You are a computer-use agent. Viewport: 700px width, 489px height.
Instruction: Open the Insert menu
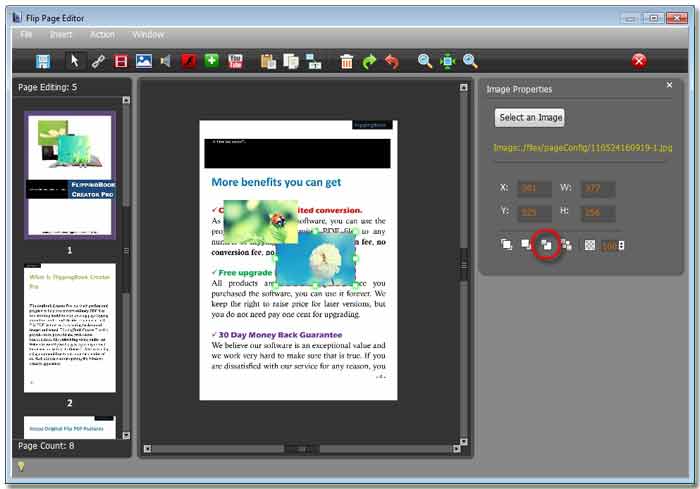[61, 35]
